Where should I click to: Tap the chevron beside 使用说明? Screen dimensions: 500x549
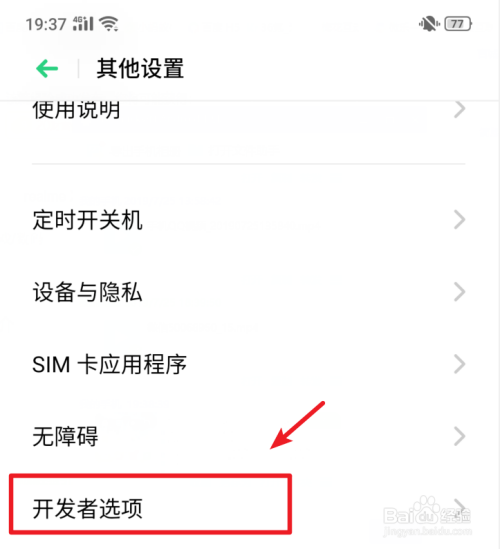(x=460, y=110)
